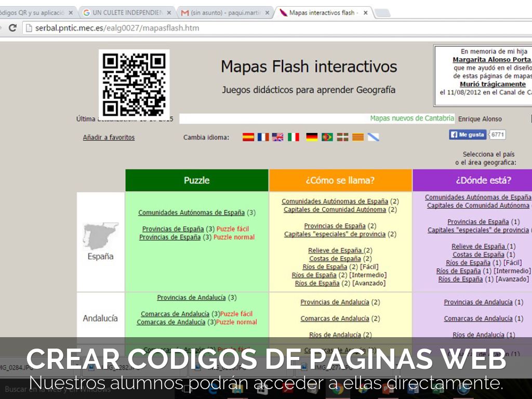Click the Italian flag icon

(294, 137)
